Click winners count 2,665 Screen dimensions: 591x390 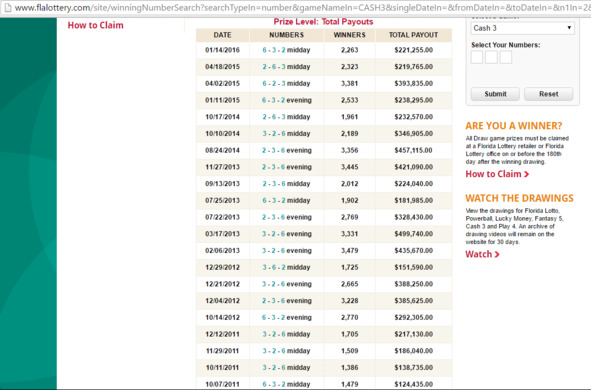click(349, 284)
